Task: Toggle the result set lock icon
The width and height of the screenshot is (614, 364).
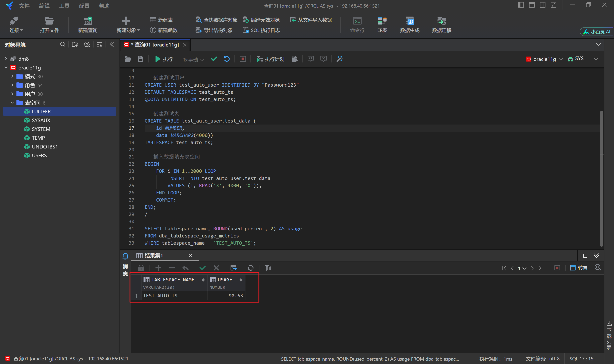Action: (x=141, y=268)
